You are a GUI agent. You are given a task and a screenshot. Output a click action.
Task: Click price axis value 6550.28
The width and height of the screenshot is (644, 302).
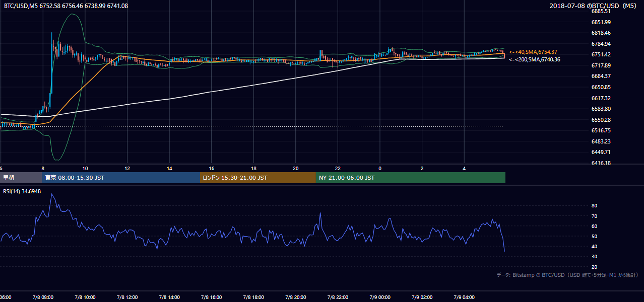tap(601, 120)
